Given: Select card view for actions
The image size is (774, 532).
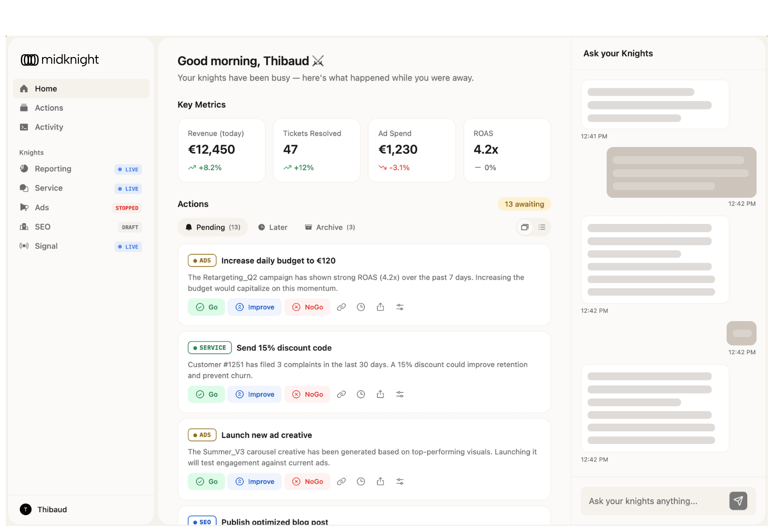Looking at the screenshot, I should click(524, 227).
